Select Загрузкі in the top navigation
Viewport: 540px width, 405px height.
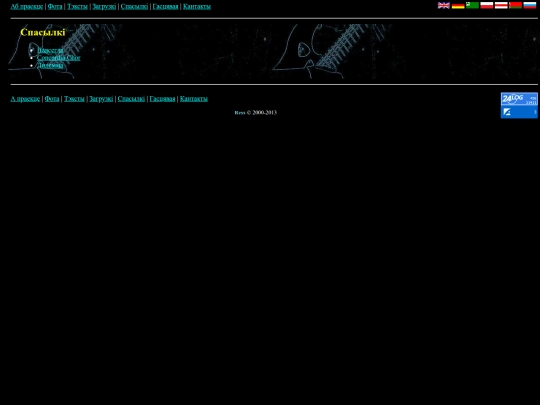(104, 6)
